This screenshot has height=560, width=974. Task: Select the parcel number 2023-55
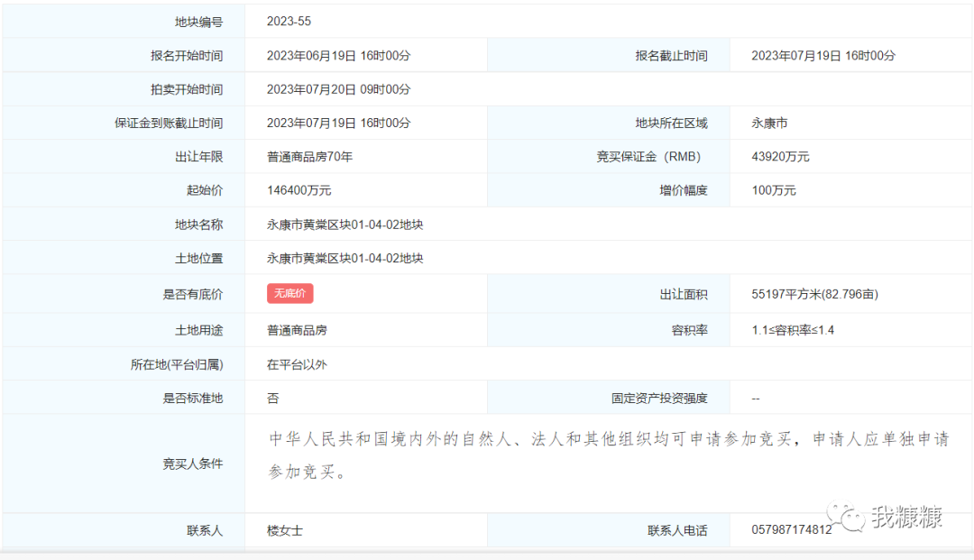tap(289, 22)
